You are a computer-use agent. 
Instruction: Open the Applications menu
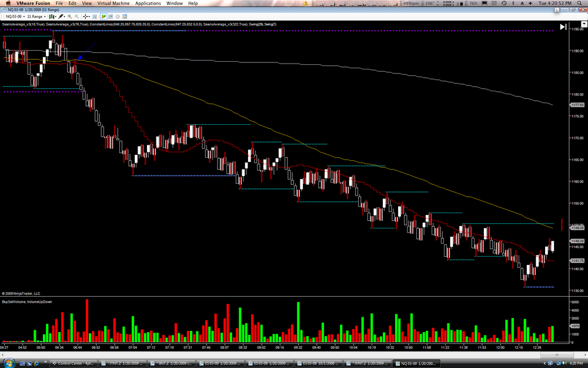[148, 3]
